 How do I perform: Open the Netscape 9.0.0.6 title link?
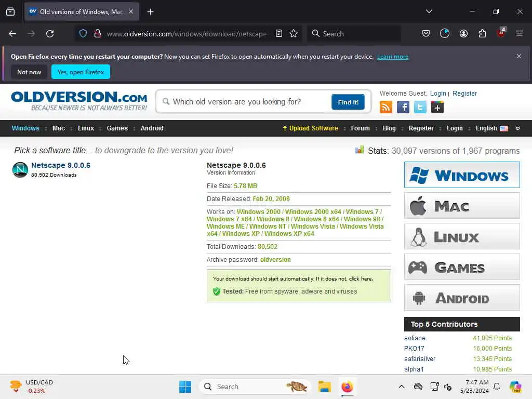pyautogui.click(x=61, y=165)
